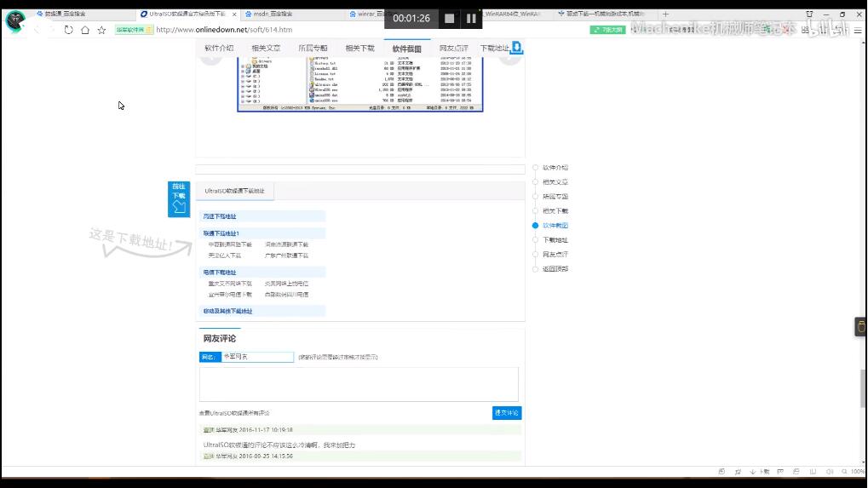
Task: Pause the screen recording
Action: click(x=471, y=18)
